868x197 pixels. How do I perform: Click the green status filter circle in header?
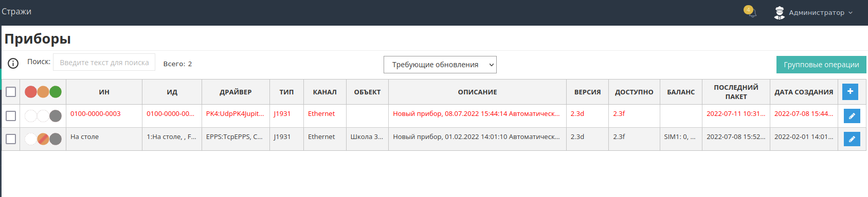56,92
